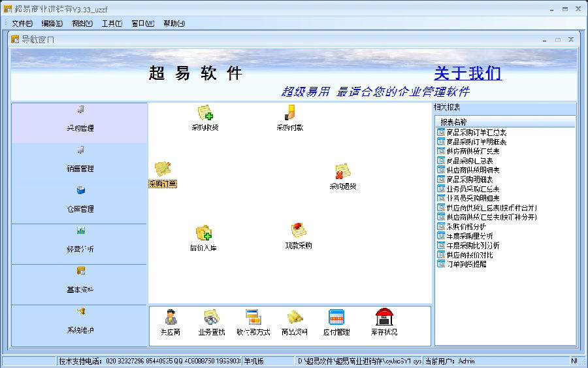Open report 业务员采购汇总表
Screen dimensions: 588x368
tap(468, 189)
